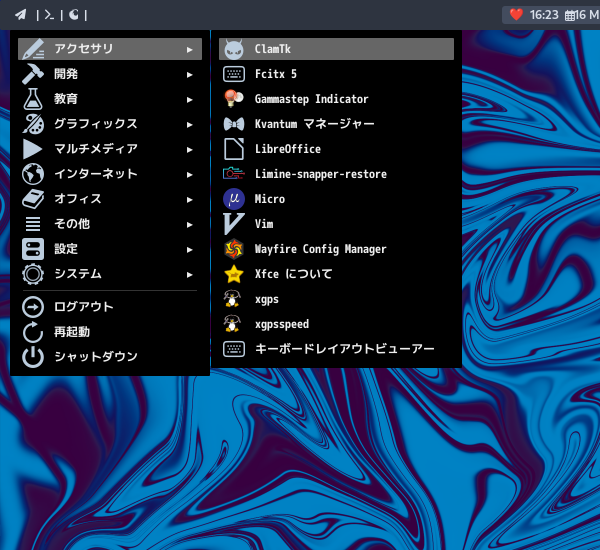Screen dimensions: 600x550
Task: Click the Micro editor mu icon
Action: point(234,199)
